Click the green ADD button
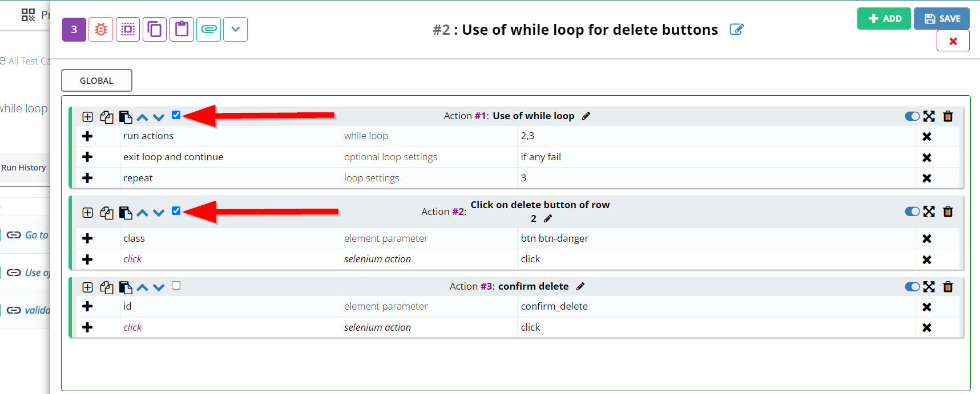Screen dimensions: 980x394 click(x=884, y=19)
